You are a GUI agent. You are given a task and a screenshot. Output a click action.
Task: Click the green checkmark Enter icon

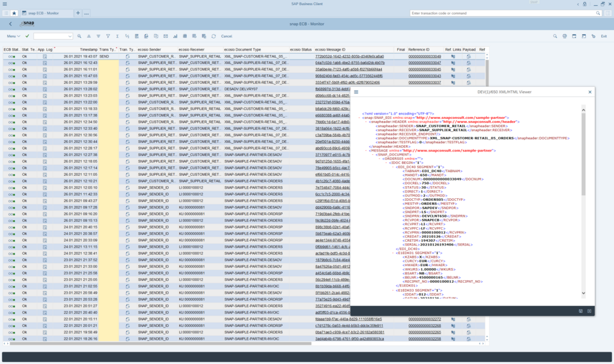pos(27,36)
